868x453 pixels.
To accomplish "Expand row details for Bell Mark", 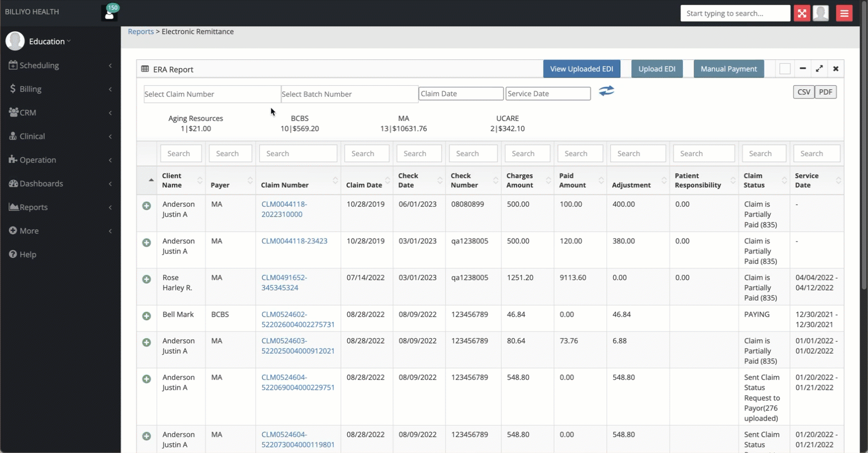I will [x=147, y=316].
